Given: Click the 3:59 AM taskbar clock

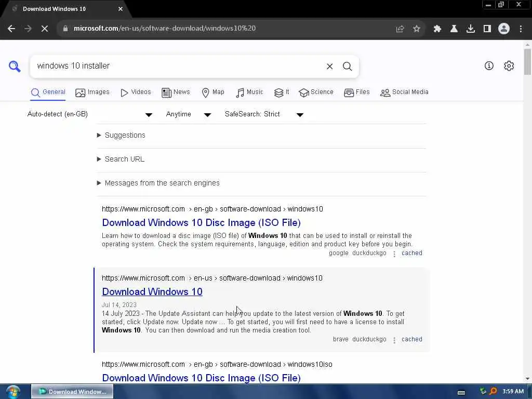Looking at the screenshot, I should 513,391.
